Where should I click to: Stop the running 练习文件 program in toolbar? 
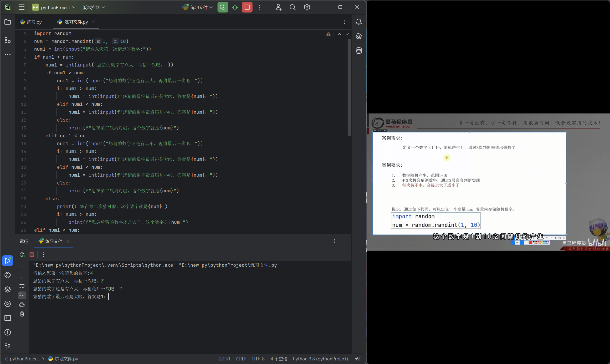click(247, 7)
